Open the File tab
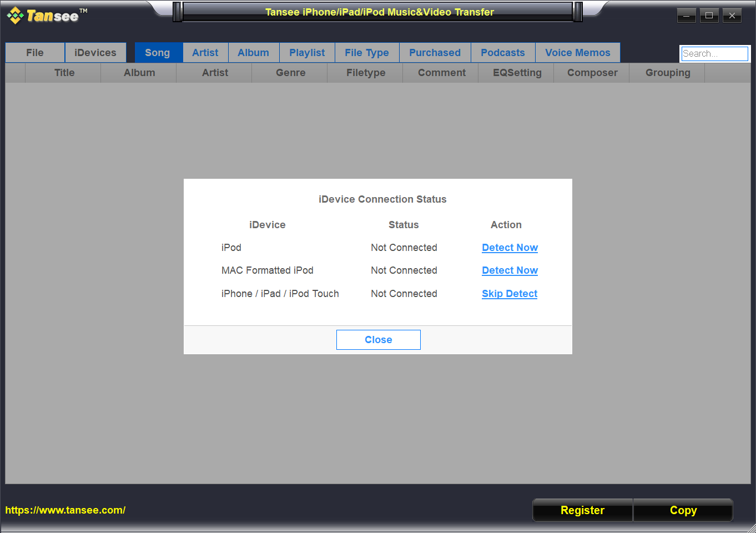Image resolution: width=756 pixels, height=533 pixels. coord(35,53)
